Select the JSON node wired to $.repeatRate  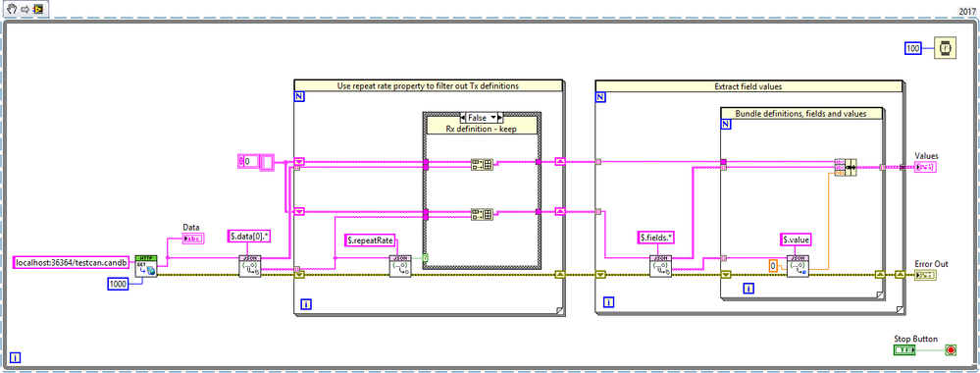coord(400,266)
